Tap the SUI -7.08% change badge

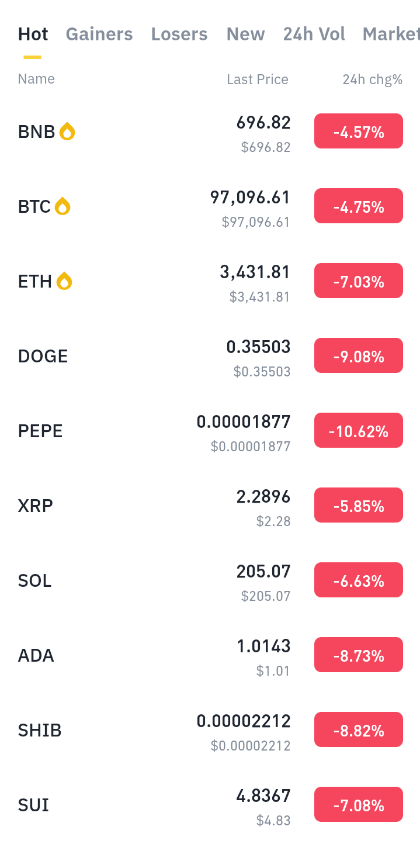359,804
